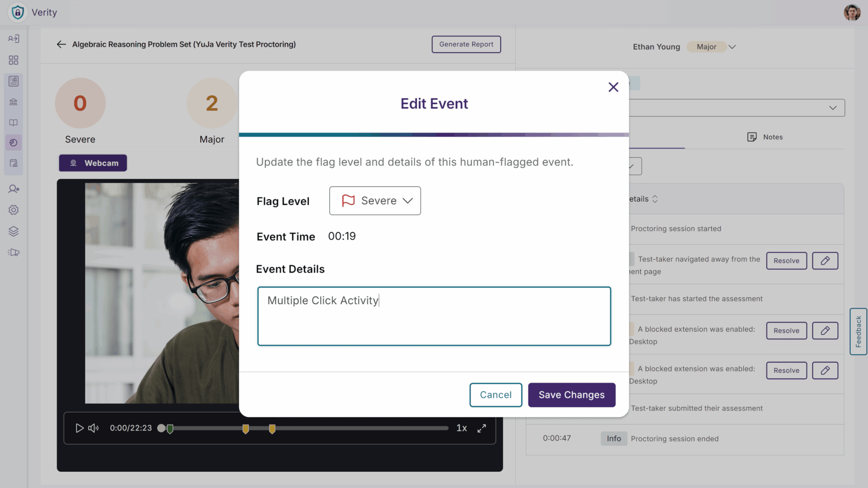Open the settings gear in left sidebar
868x488 pixels.
pyautogui.click(x=13, y=210)
